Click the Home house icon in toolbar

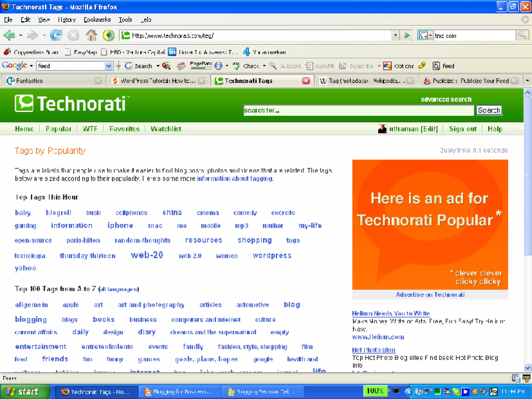pos(91,35)
